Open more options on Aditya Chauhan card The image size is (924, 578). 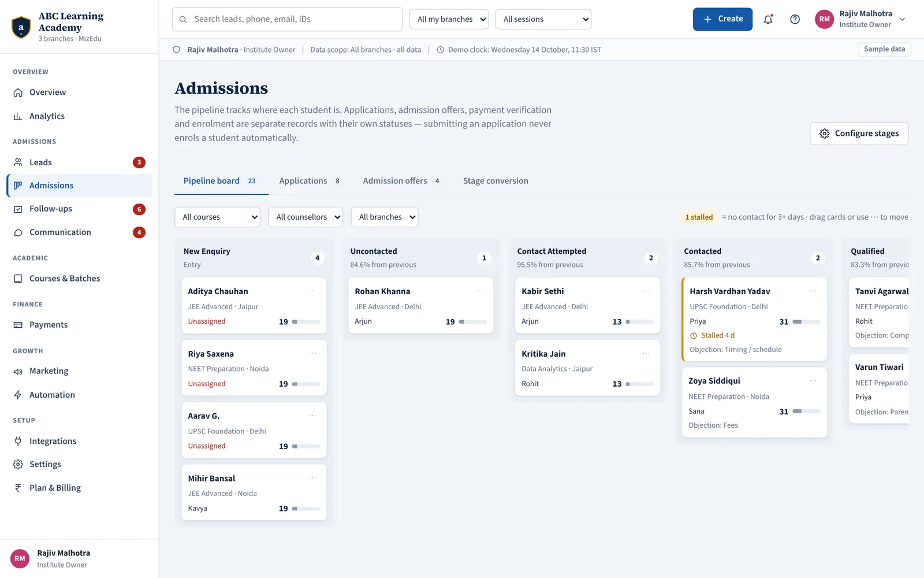(312, 291)
